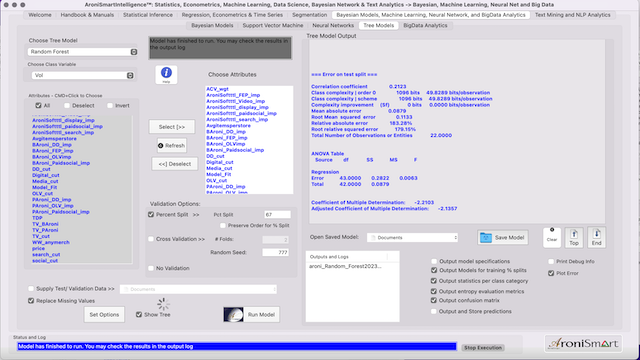Jump to End of output
Image resolution: width=640 pixels, height=360 pixels.
click(596, 237)
